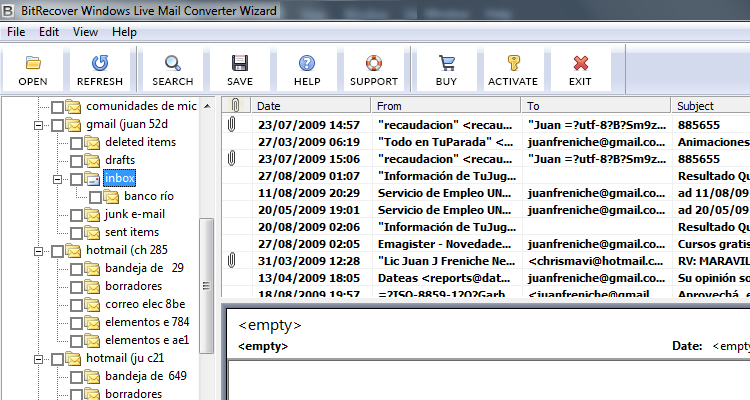
Task: Click the junk e-mail folder icon
Action: [92, 214]
